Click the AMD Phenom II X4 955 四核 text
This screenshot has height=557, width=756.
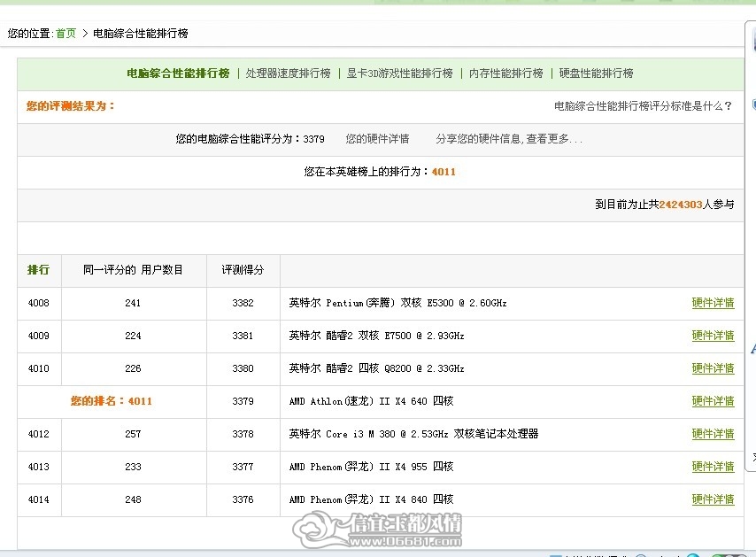[x=371, y=467]
